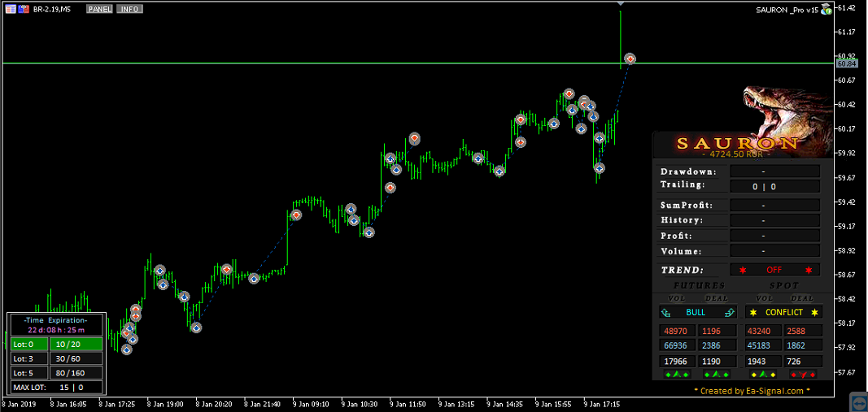Image resolution: width=868 pixels, height=412 pixels.
Task: Click the red down arrow under 726
Action: point(803,375)
